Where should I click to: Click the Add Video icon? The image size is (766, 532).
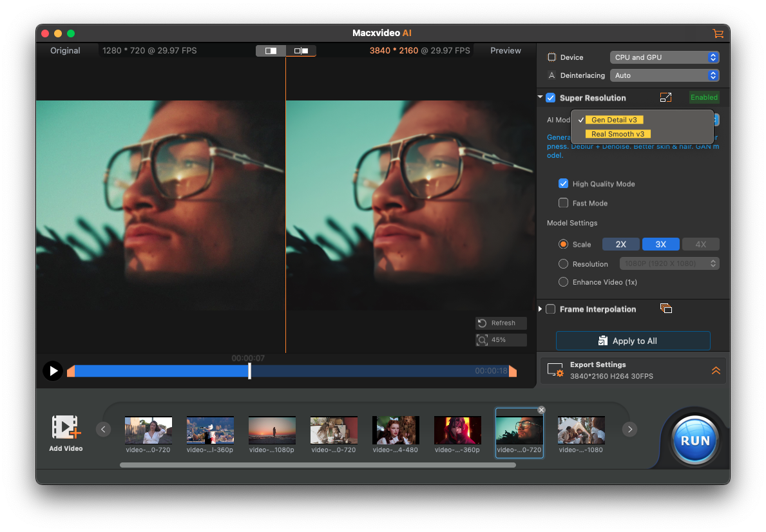pyautogui.click(x=66, y=428)
